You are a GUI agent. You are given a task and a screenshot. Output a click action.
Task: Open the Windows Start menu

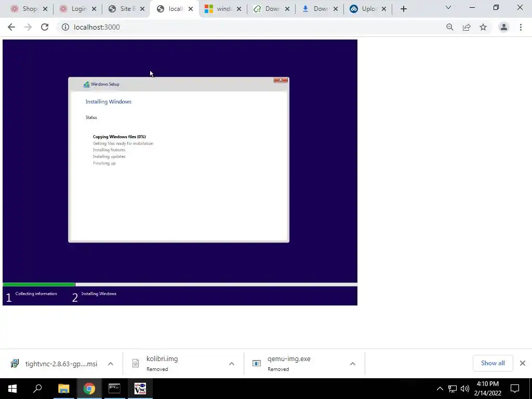click(x=12, y=389)
